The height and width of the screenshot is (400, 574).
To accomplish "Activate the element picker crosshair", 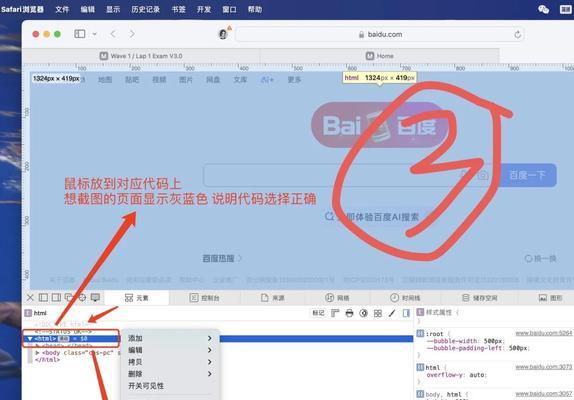I will (82, 298).
